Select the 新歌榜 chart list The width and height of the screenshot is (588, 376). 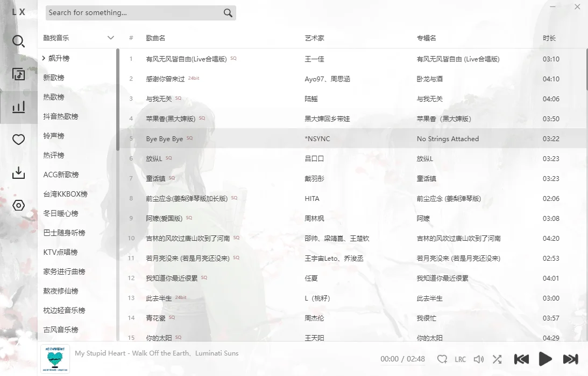55,77
